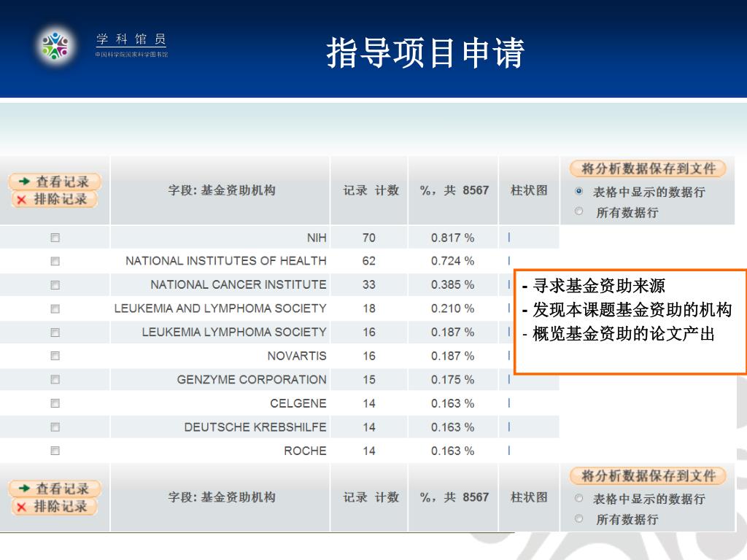Click percentage 0.817 % cell
Viewport: 747px width, 560px height.
pos(452,238)
